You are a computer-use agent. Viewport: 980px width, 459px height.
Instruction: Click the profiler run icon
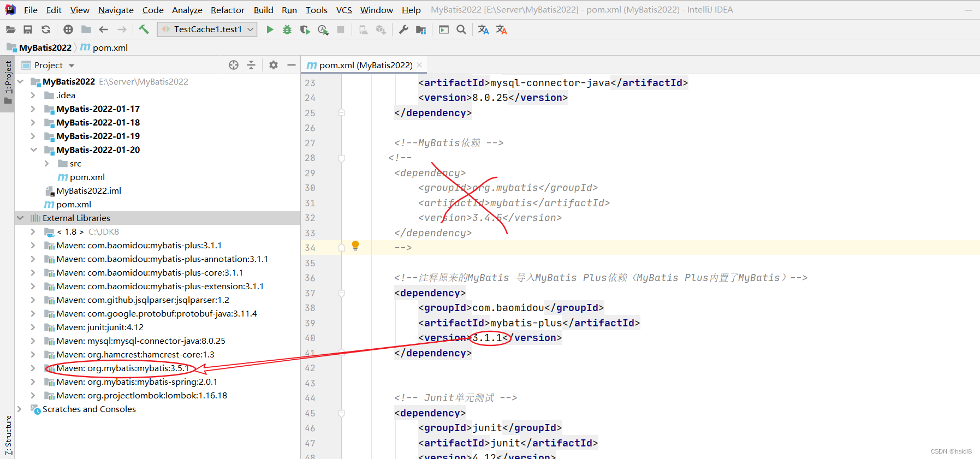click(323, 29)
